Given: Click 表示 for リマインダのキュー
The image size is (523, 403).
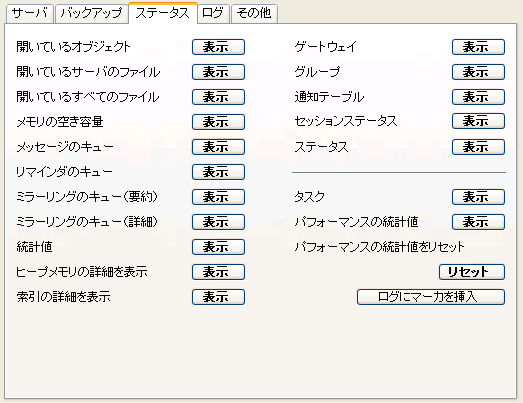Looking at the screenshot, I should pyautogui.click(x=218, y=172).
